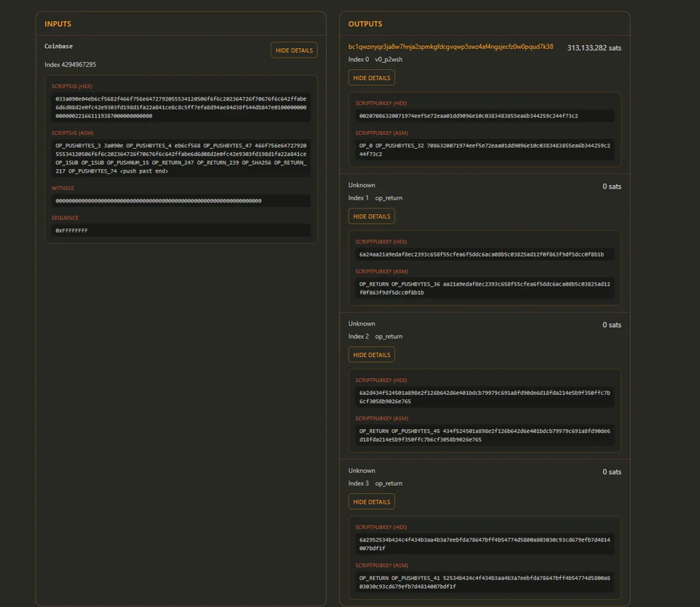Hide details for output Index 3
This screenshot has height=607, width=700.
point(371,502)
